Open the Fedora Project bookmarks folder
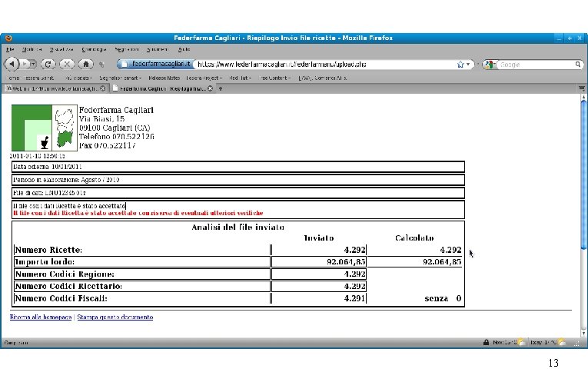The image size is (588, 392). (x=204, y=78)
